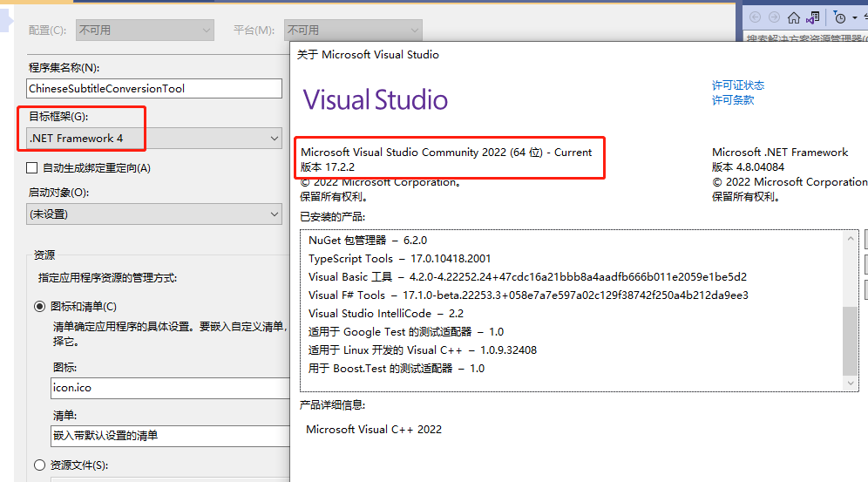This screenshot has width=868, height=482.
Task: Click the Forward arrow in Solution Explorer toolbar
Action: tap(774, 17)
